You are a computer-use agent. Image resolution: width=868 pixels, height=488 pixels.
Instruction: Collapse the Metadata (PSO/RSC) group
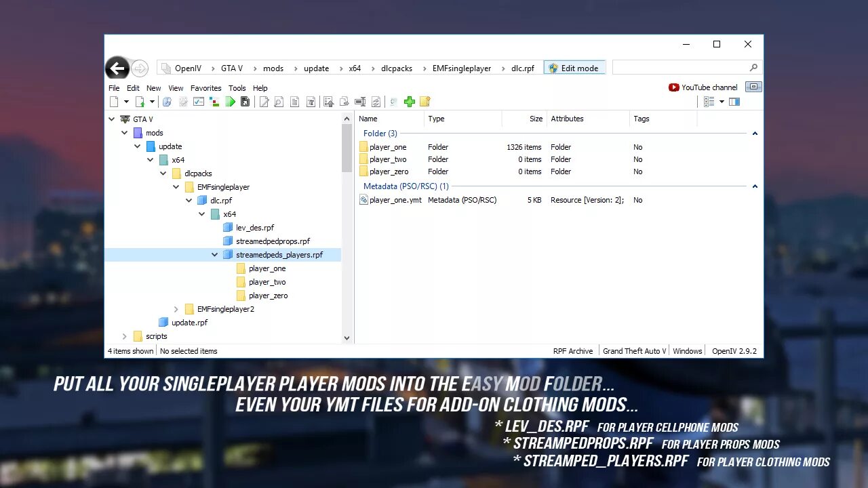(x=755, y=186)
